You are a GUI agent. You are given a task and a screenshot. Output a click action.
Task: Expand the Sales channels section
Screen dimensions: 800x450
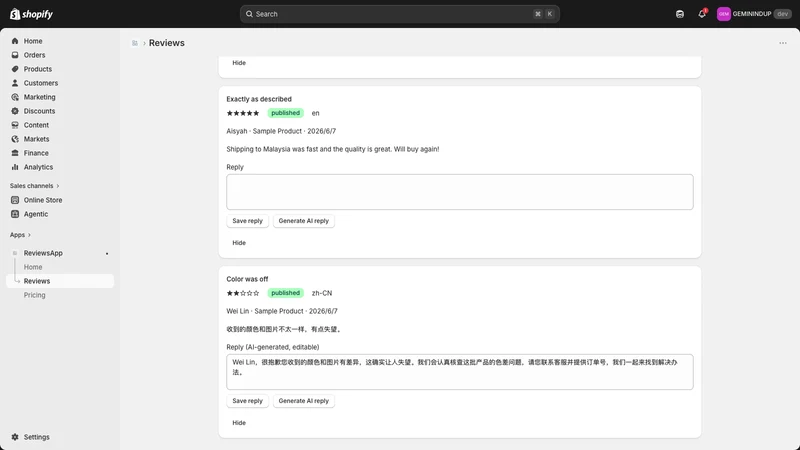click(x=34, y=186)
